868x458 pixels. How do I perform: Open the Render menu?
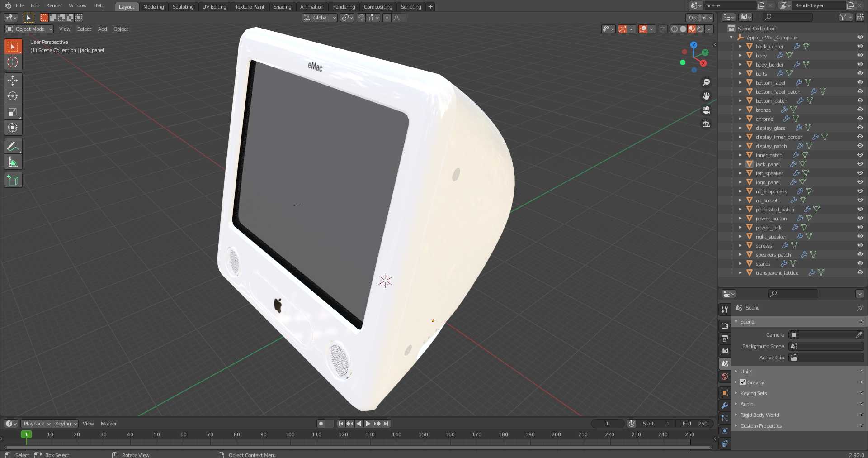point(54,5)
